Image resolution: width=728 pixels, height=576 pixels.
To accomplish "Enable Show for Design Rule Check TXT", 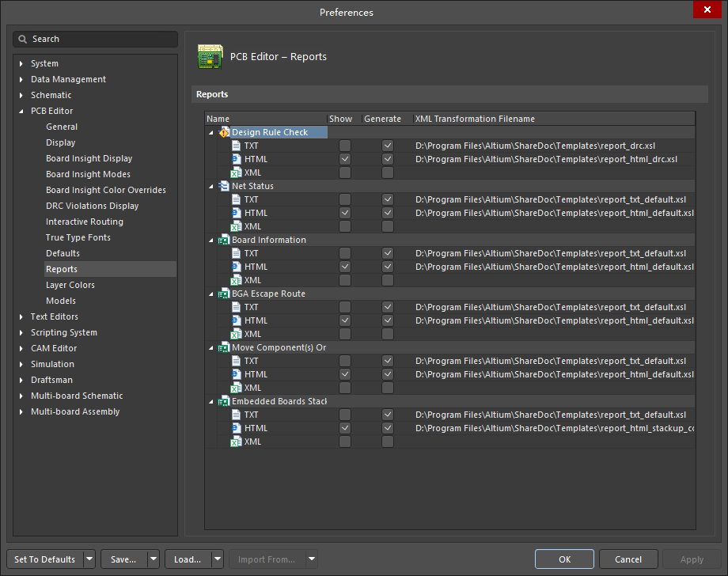I will coord(345,146).
